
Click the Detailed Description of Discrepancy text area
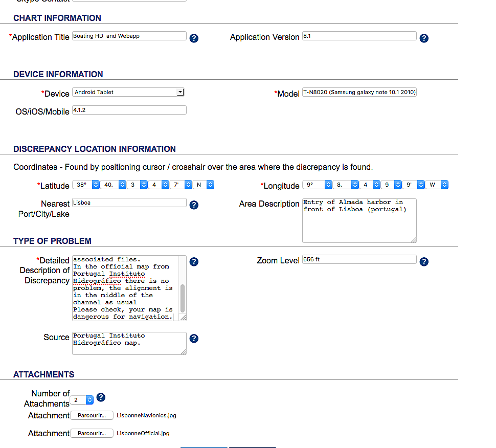pos(129,288)
